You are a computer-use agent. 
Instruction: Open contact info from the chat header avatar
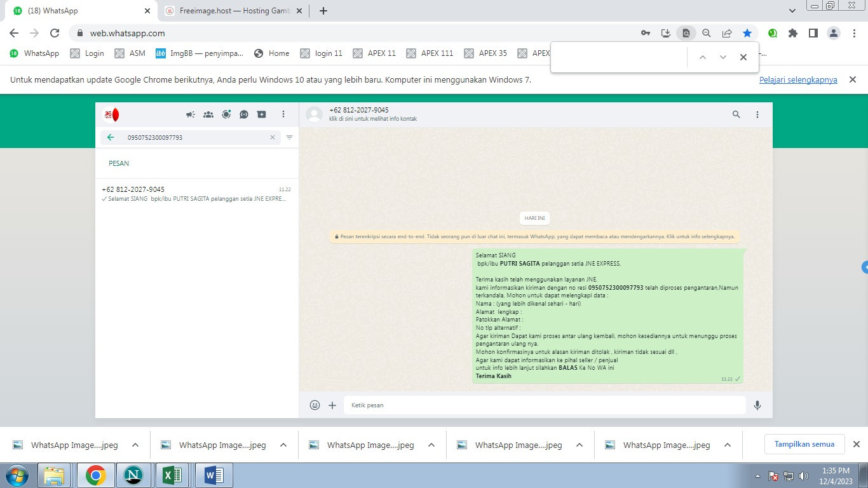tap(314, 114)
